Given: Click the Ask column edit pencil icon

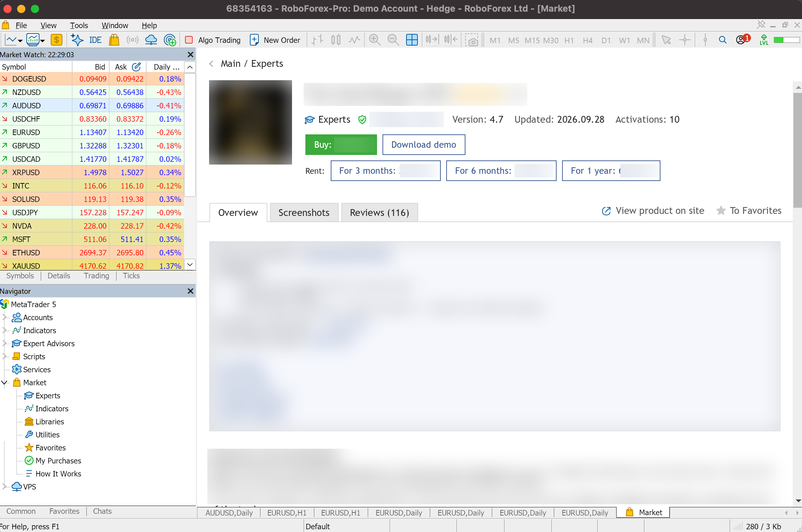Looking at the screenshot, I should coord(136,67).
